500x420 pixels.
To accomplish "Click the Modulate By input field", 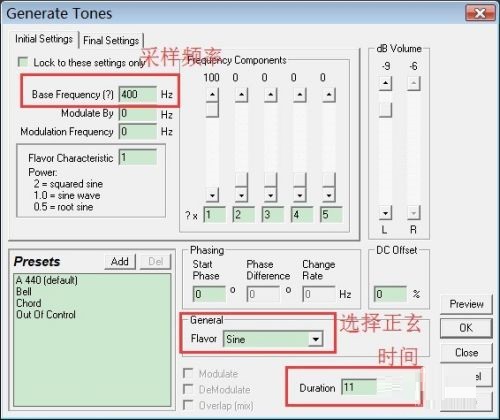I will (x=138, y=114).
